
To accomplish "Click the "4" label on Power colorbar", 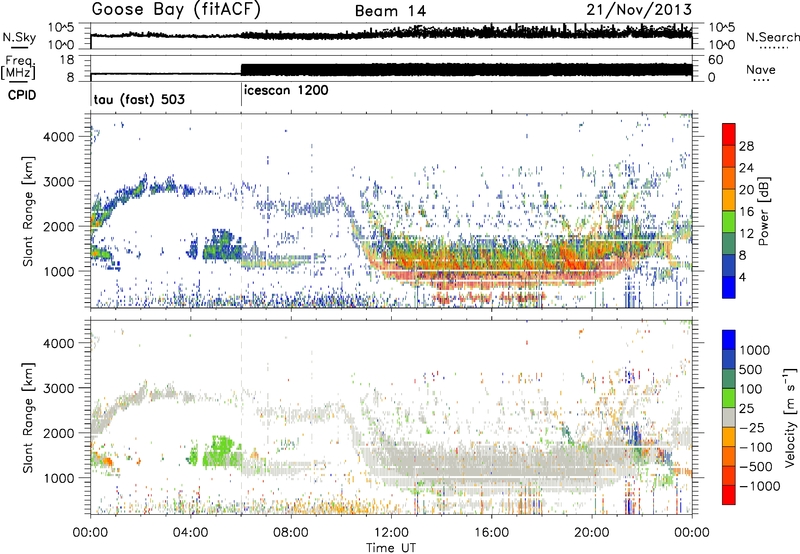I will click(x=743, y=277).
